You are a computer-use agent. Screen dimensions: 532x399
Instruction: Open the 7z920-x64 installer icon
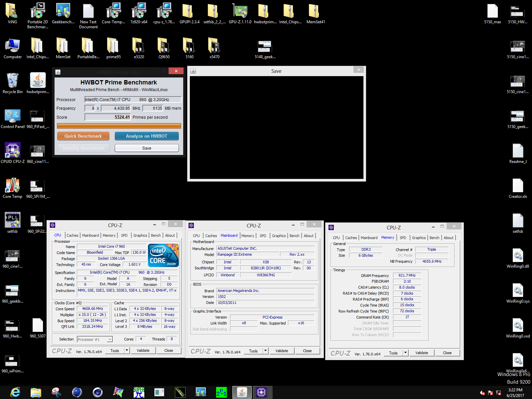(139, 13)
